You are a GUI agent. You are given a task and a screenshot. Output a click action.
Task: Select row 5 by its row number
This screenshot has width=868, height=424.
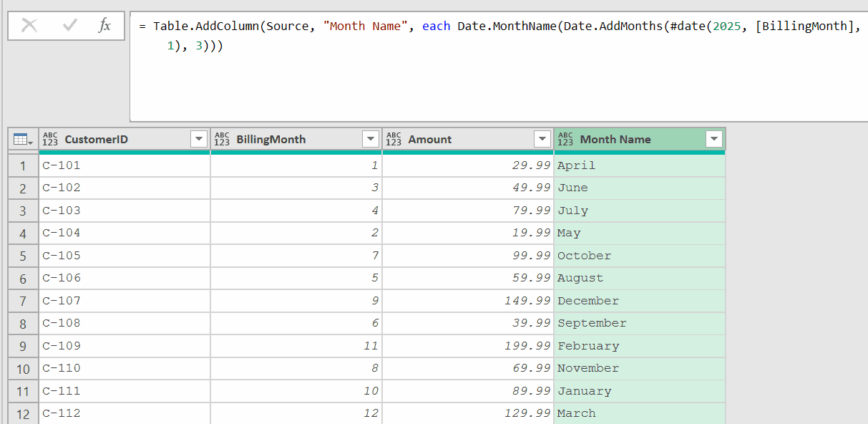(21, 255)
